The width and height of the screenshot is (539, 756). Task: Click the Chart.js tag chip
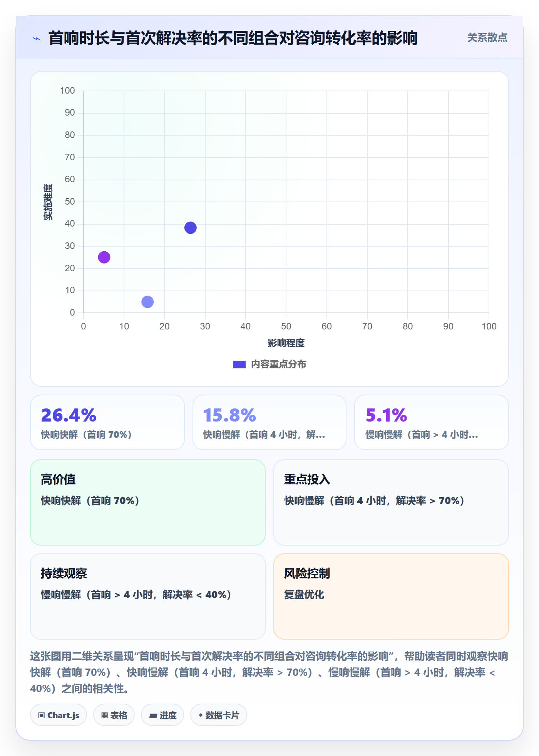tap(59, 715)
